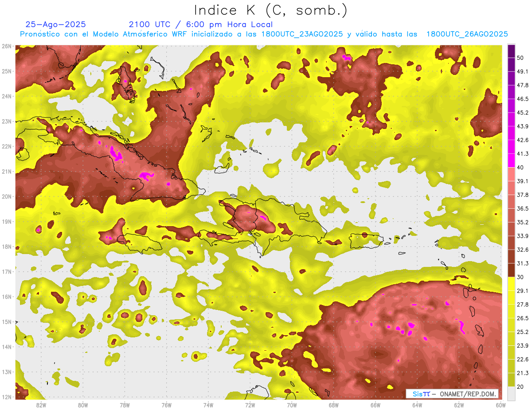This screenshot has width=532, height=411.
Task: Click the longitude label "60W"
Action: (x=501, y=405)
